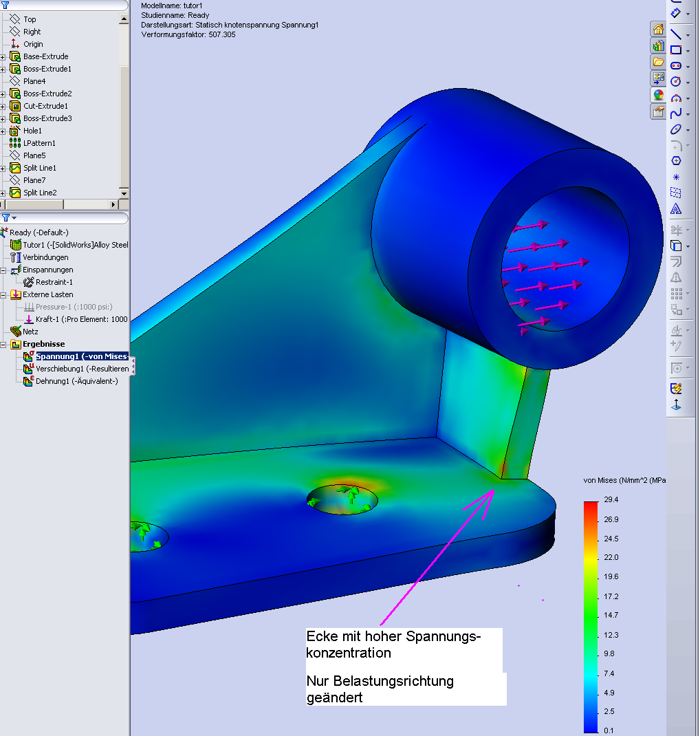Expand the Split Line1 feature
This screenshot has width=700, height=736.
point(3,169)
